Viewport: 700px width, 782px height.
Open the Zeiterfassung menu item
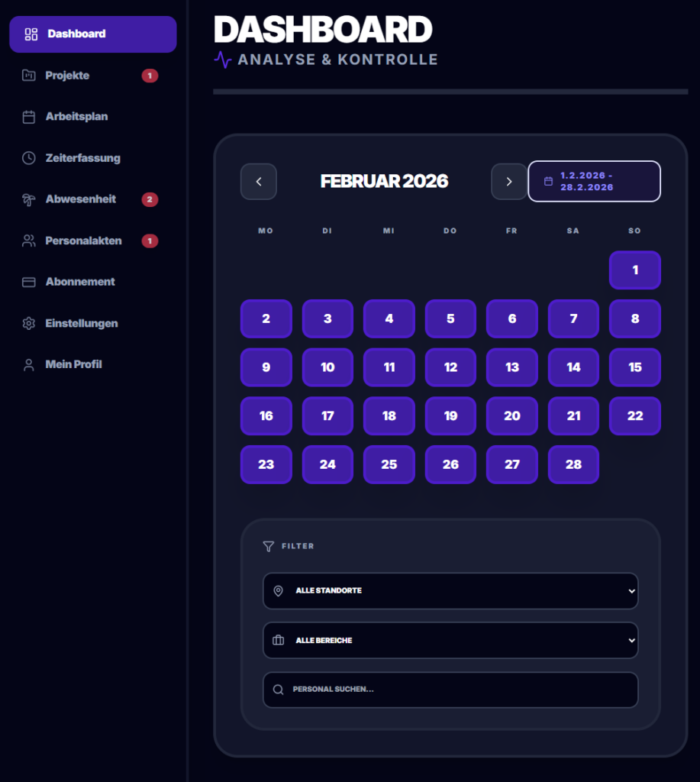82,158
